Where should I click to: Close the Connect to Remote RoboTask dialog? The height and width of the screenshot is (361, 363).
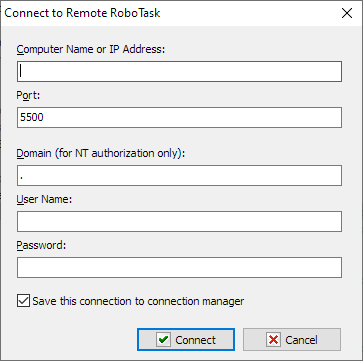pyautogui.click(x=347, y=13)
